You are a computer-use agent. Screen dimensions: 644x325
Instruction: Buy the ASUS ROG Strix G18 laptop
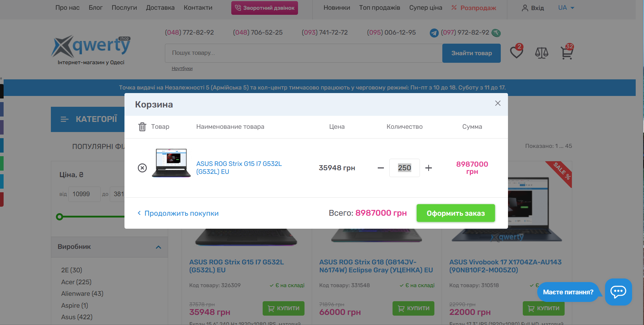point(413,308)
